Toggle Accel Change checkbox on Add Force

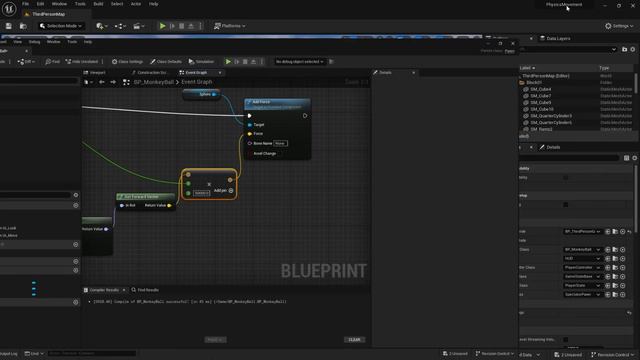click(249, 153)
